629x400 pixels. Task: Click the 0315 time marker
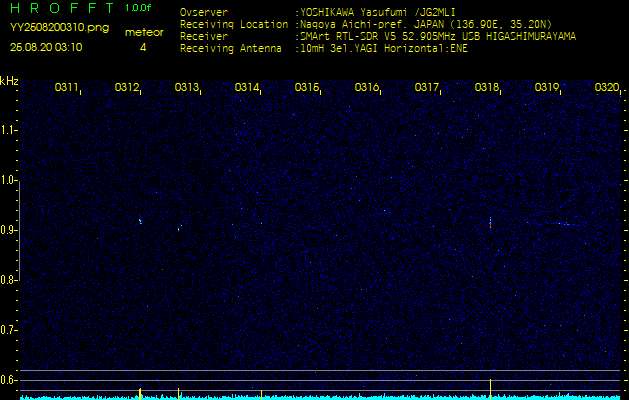306,87
